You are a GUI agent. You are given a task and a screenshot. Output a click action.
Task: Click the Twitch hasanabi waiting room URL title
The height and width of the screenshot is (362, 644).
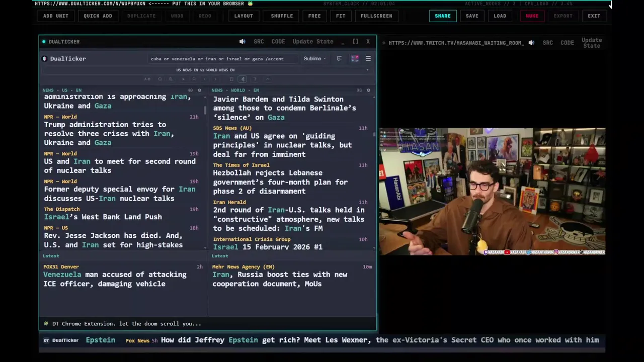[456, 43]
